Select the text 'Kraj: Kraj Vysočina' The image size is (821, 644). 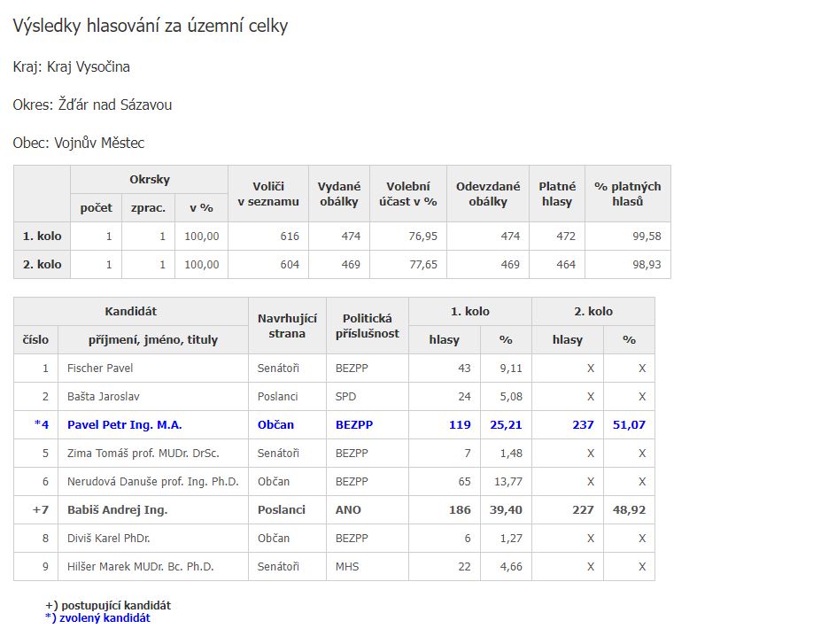click(x=71, y=67)
